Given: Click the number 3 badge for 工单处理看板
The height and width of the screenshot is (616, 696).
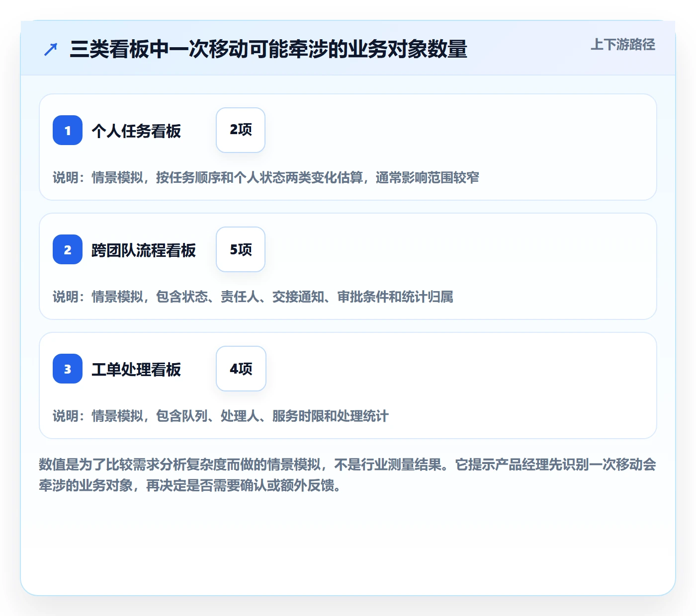Looking at the screenshot, I should pos(68,369).
